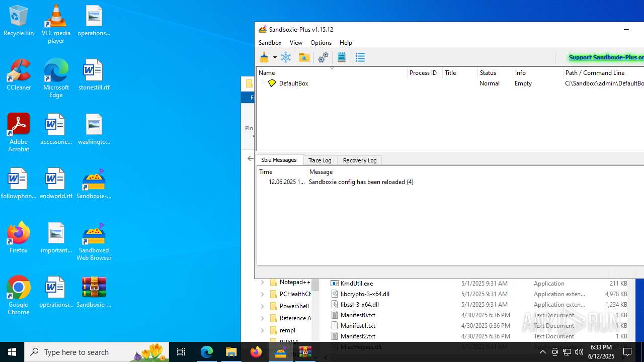644x362 pixels.
Task: Open the Global Settings gears icon
Action: click(x=323, y=57)
